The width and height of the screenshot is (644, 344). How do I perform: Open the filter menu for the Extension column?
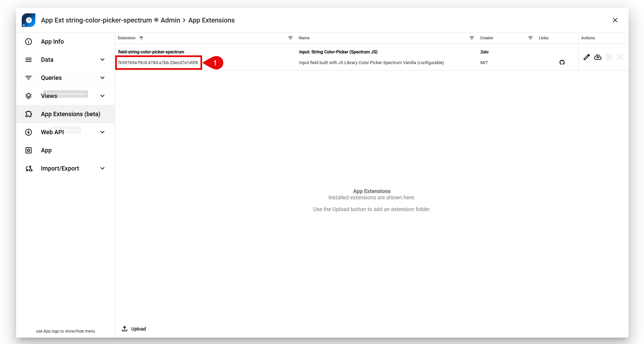coord(290,38)
